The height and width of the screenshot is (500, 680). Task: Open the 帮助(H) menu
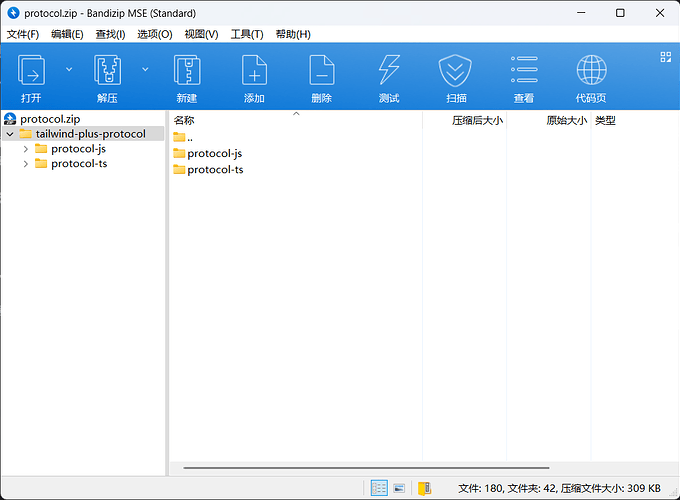293,34
